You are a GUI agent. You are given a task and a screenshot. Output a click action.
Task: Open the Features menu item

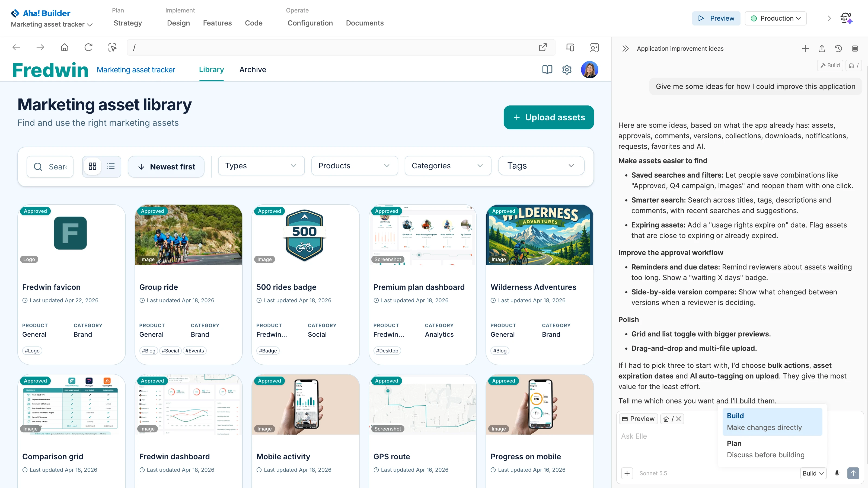(x=217, y=23)
